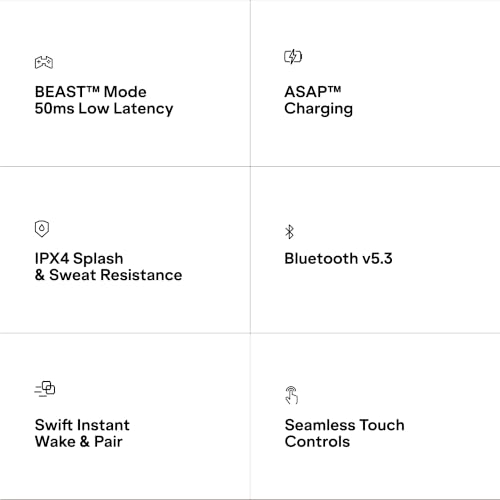
Task: Select the IPX4 Splash text
Action: 79,258
